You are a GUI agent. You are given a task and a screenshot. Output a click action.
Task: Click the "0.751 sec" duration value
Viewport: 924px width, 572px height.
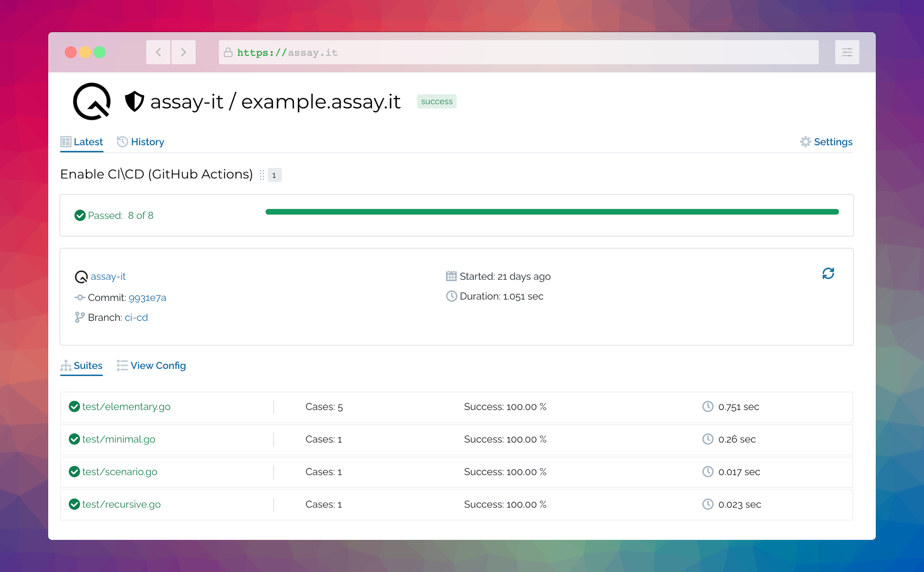pyautogui.click(x=739, y=407)
